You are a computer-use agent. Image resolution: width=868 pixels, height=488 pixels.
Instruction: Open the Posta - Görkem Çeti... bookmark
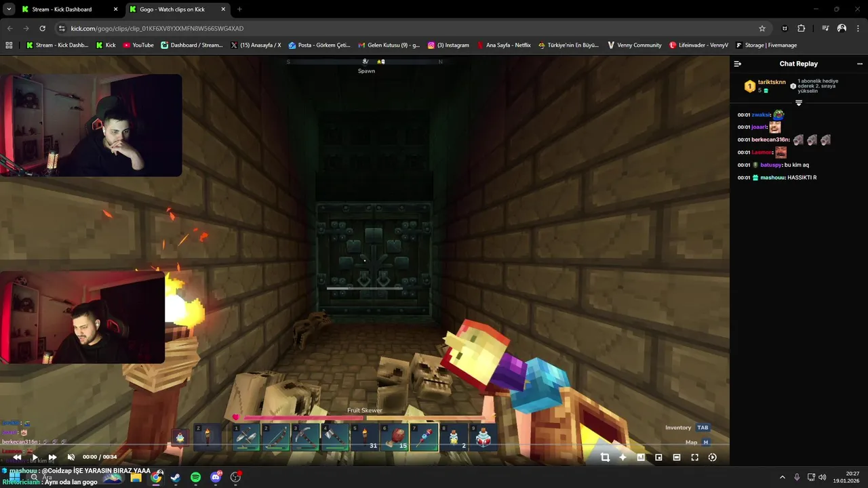pyautogui.click(x=319, y=45)
